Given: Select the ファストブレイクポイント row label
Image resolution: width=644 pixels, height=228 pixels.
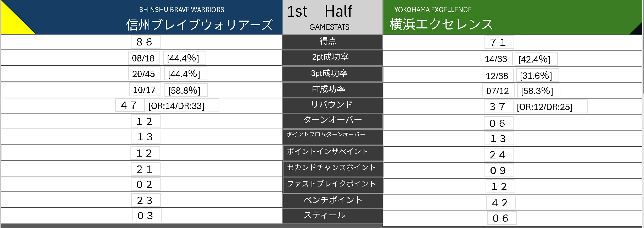Looking at the screenshot, I should pyautogui.click(x=331, y=184).
